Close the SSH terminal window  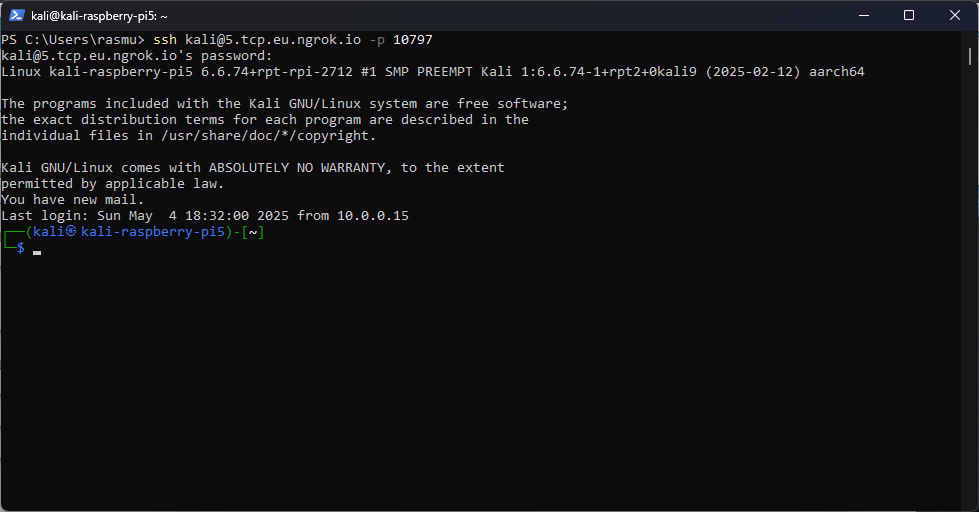coord(955,15)
